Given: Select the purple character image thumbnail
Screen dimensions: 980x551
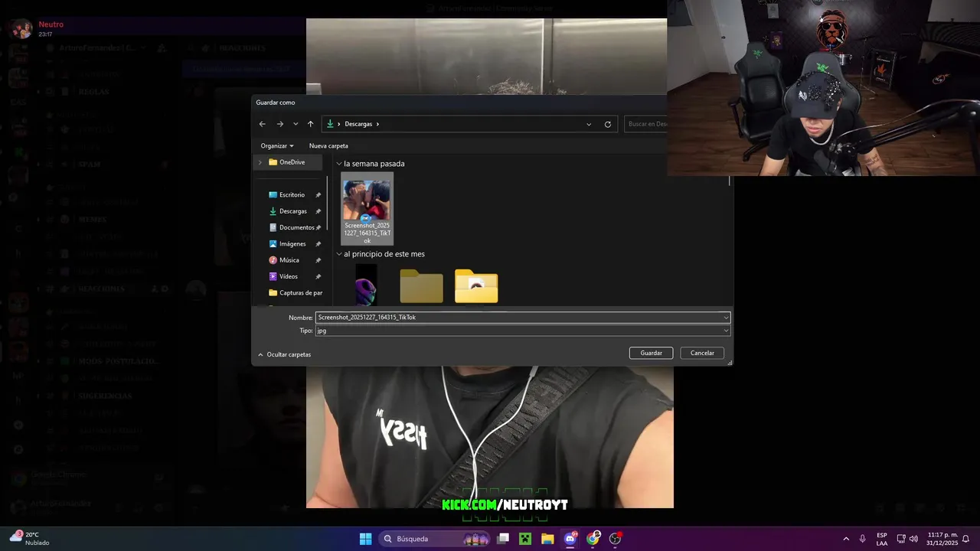Looking at the screenshot, I should click(367, 285).
